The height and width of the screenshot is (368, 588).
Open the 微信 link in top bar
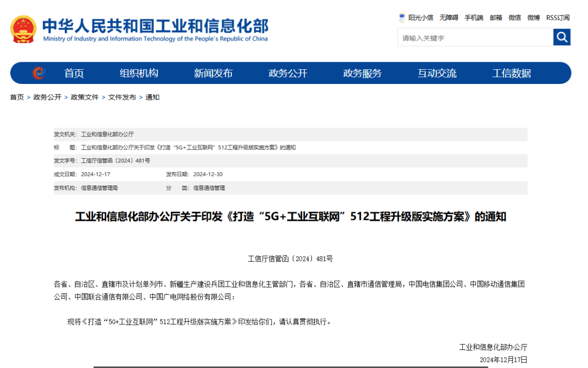(514, 17)
